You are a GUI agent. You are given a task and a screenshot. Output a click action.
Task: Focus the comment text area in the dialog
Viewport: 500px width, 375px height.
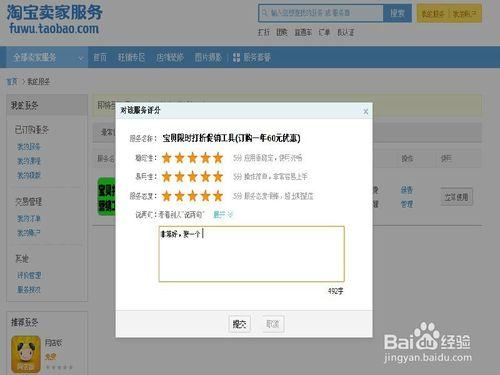pos(252,254)
